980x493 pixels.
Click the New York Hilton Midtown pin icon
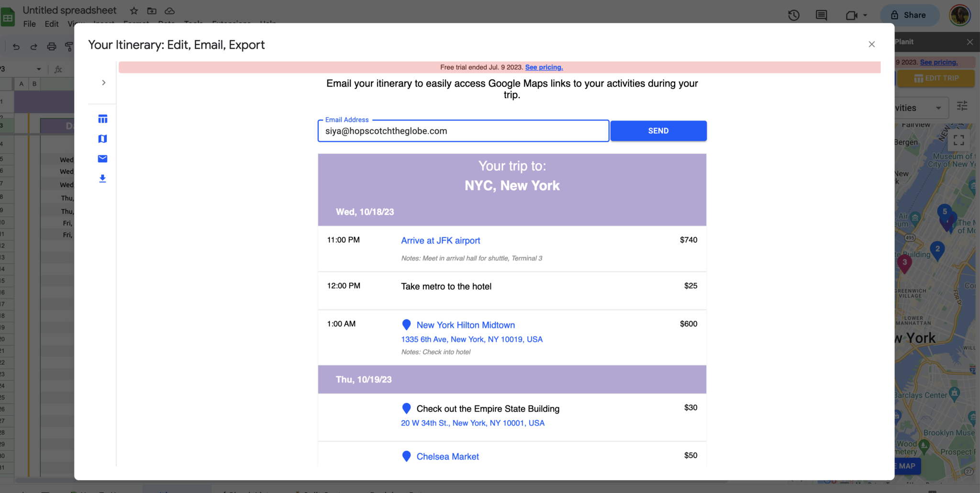pos(406,325)
